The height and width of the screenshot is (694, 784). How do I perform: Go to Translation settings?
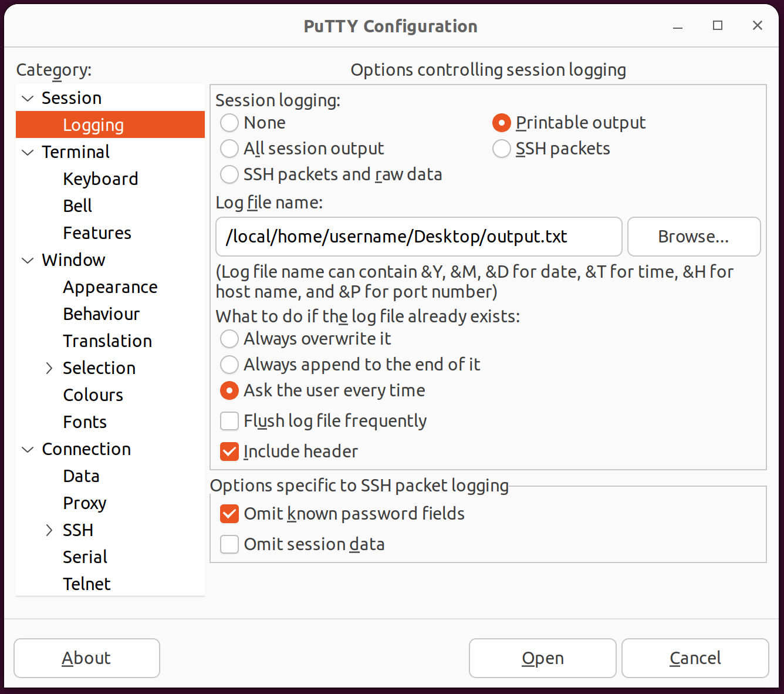(x=107, y=341)
